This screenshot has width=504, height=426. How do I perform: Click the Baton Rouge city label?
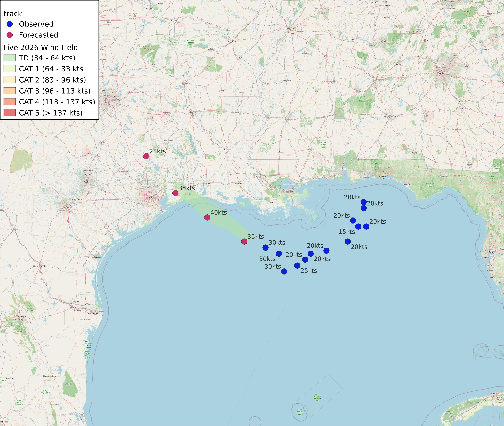[x=260, y=176]
